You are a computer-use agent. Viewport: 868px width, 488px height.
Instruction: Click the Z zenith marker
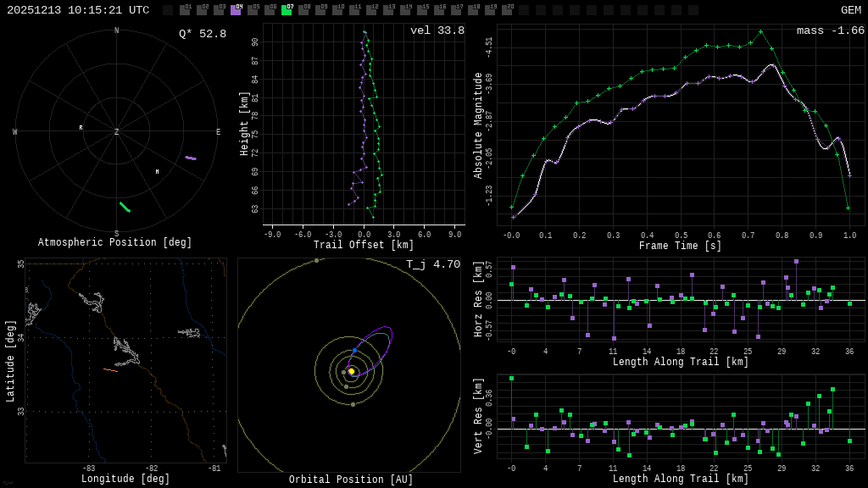click(117, 132)
